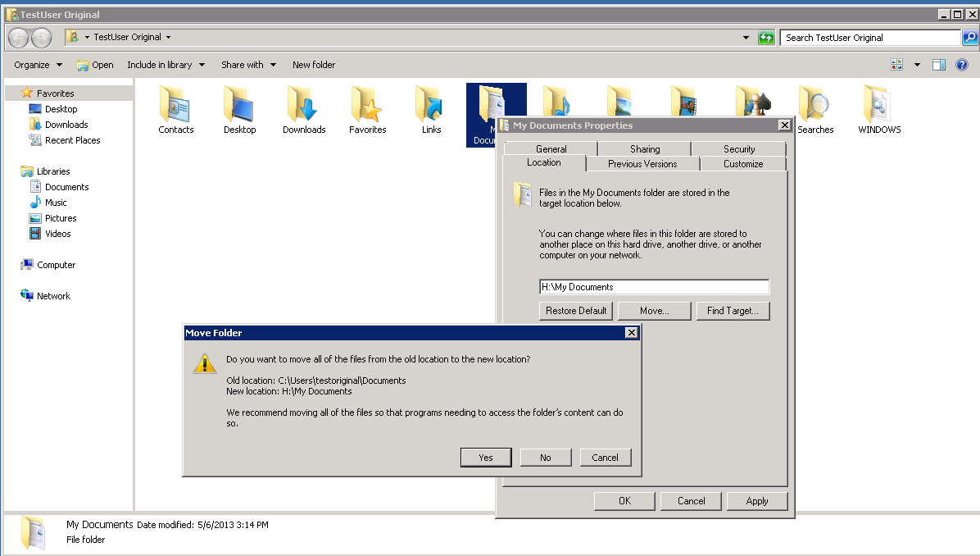980x556 pixels.
Task: Click New folder in the toolbar
Action: (x=314, y=65)
